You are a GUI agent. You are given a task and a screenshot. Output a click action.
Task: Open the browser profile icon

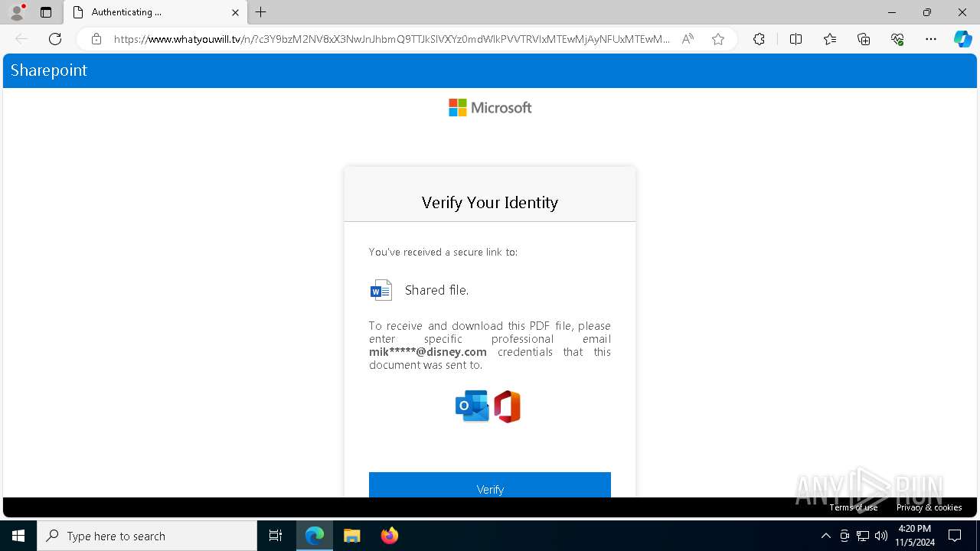17,12
